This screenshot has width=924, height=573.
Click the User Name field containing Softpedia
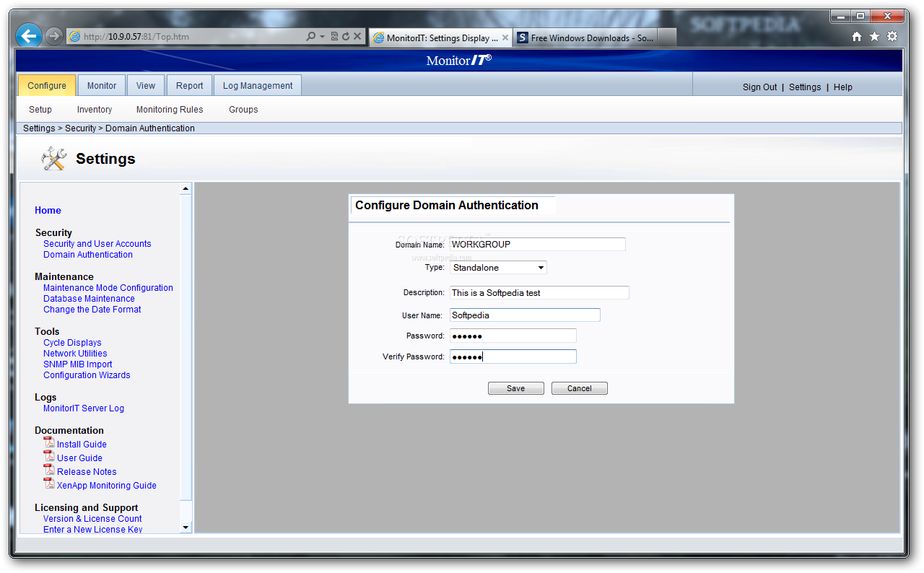525,315
